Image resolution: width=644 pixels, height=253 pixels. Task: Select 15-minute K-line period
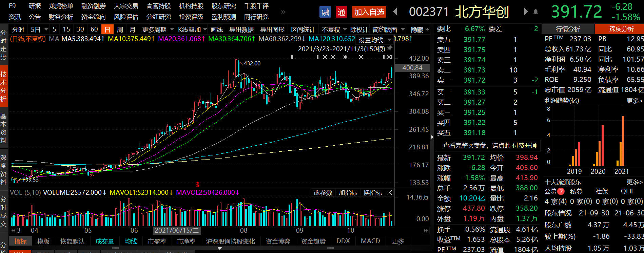pyautogui.click(x=66, y=29)
